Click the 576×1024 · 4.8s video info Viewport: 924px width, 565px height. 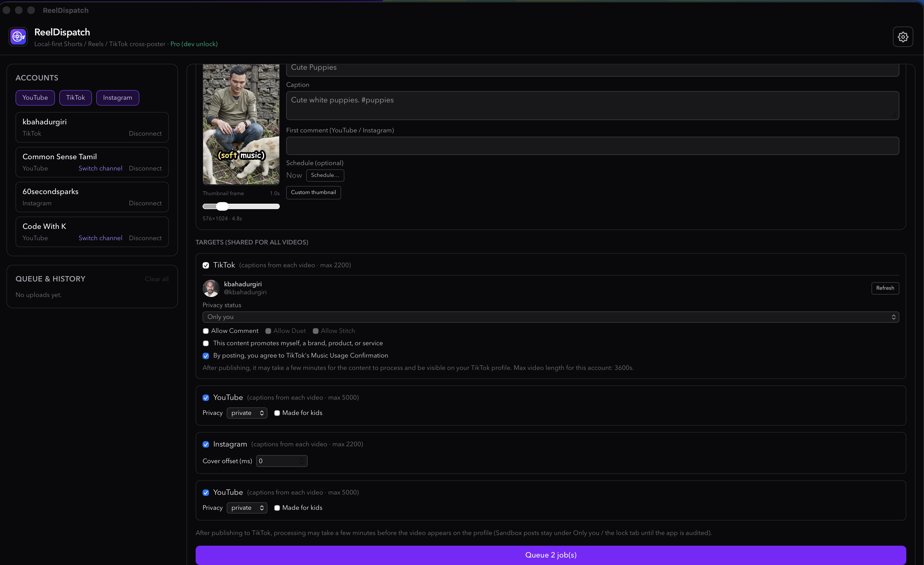pos(222,219)
